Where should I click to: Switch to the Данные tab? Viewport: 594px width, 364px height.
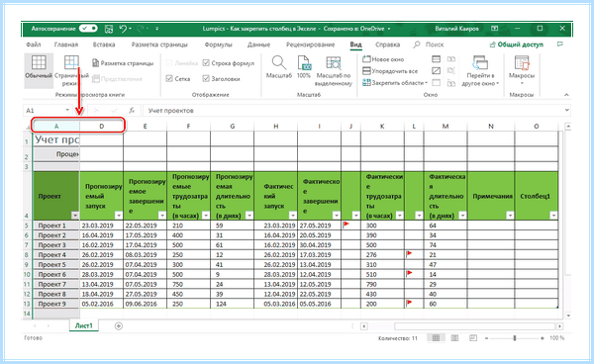(x=258, y=45)
